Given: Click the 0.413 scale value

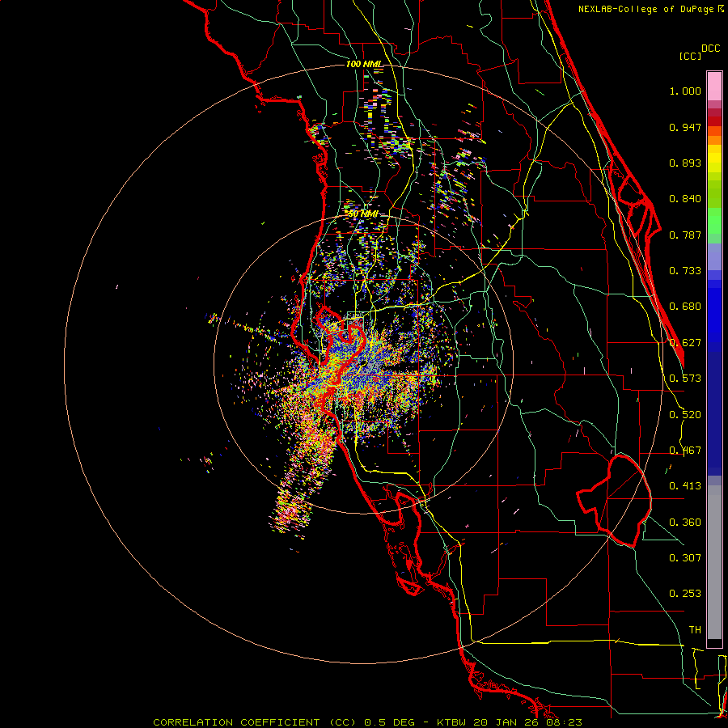Looking at the screenshot, I should coord(685,486).
